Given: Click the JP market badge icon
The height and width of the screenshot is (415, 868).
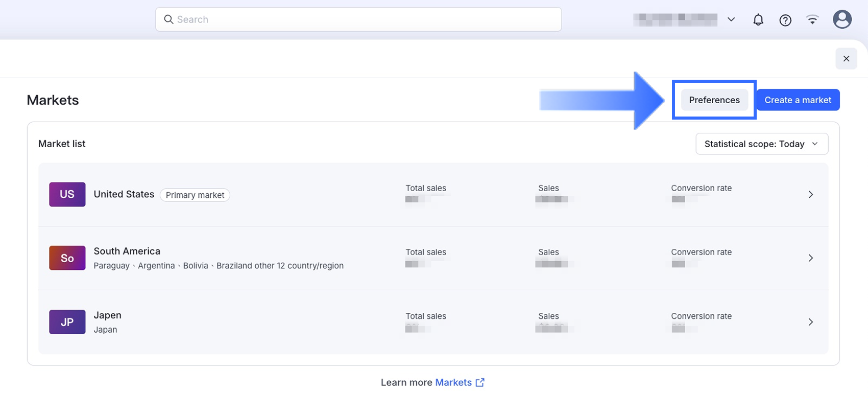Looking at the screenshot, I should [x=67, y=322].
